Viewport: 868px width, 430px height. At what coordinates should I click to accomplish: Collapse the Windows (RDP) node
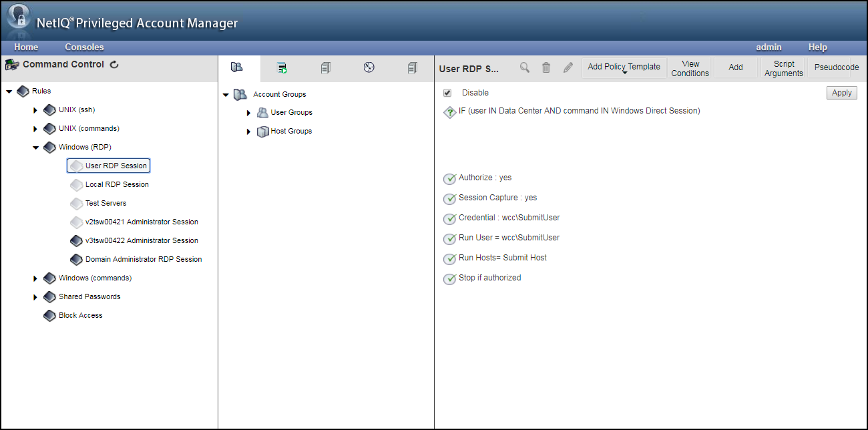(x=36, y=147)
